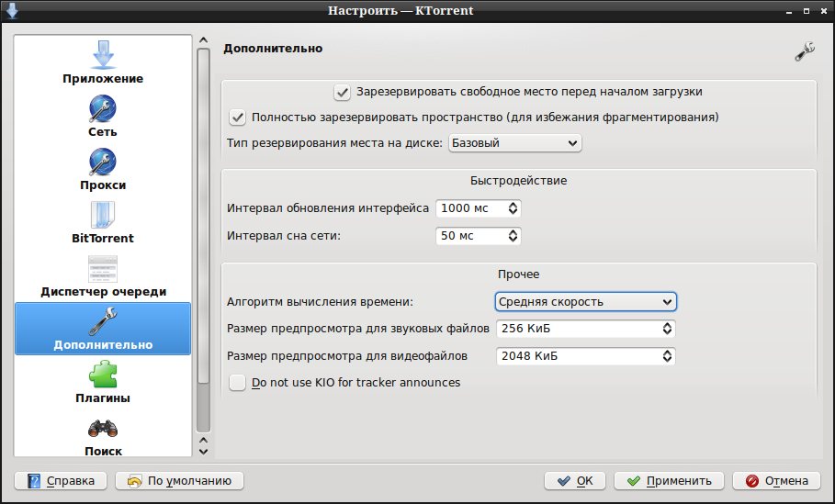Click the KTorrent download arrow icon in title bar
The width and height of the screenshot is (835, 504).
[12, 11]
